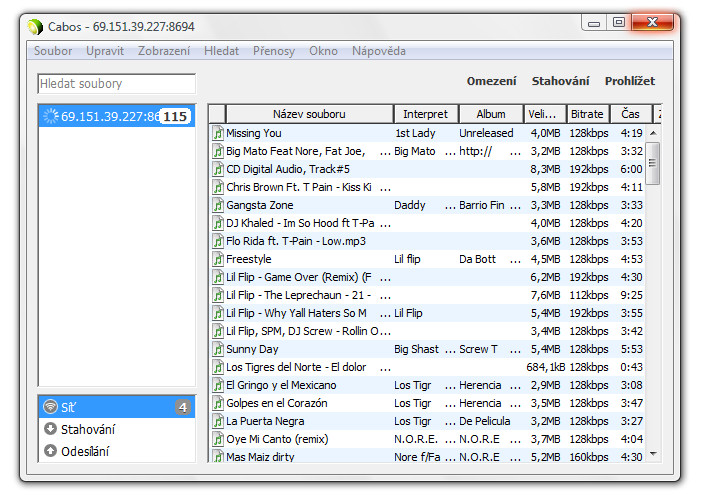Click the Prohlížet button

[630, 81]
